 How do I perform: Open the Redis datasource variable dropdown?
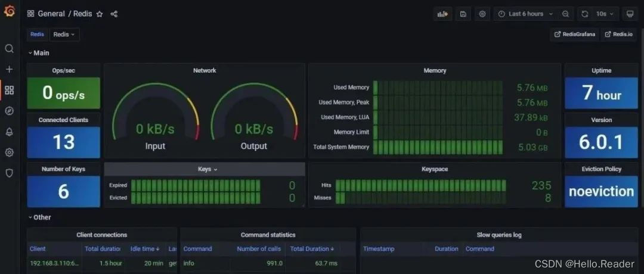tap(64, 35)
